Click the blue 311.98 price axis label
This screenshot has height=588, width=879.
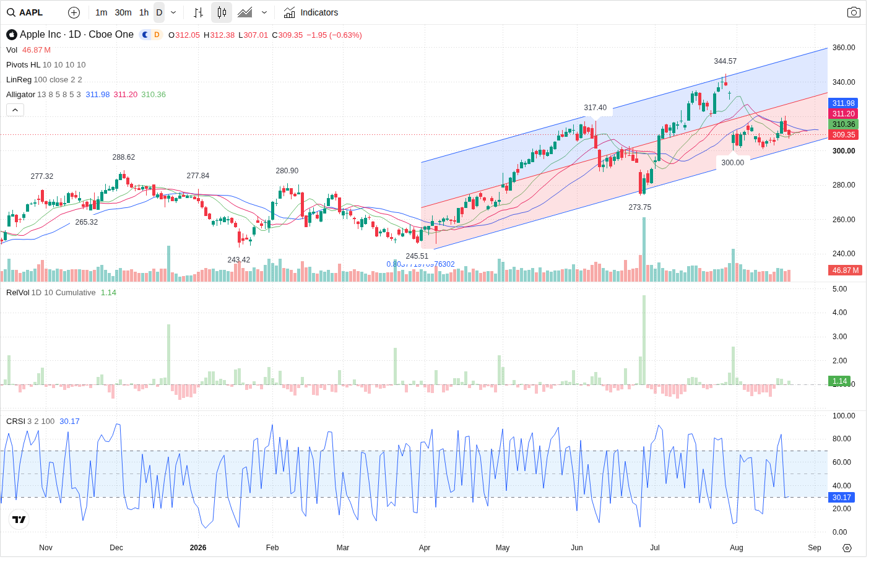point(843,103)
